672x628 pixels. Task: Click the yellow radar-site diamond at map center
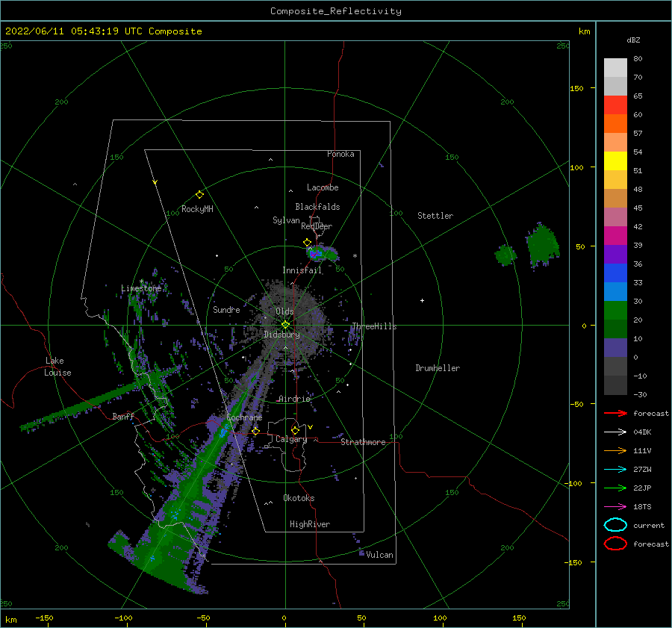click(285, 325)
